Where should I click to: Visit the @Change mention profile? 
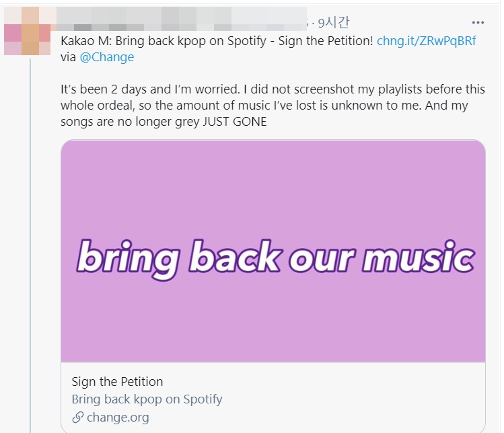pyautogui.click(x=106, y=57)
